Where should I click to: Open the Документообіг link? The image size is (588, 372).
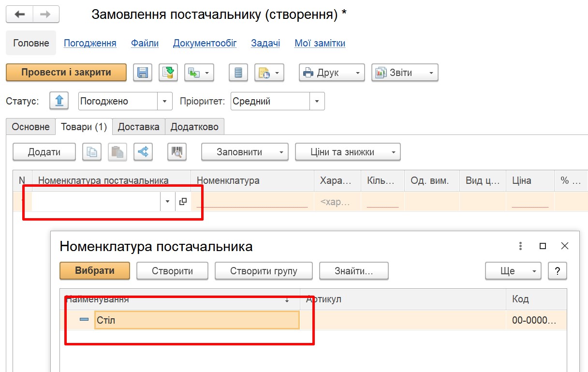point(205,43)
